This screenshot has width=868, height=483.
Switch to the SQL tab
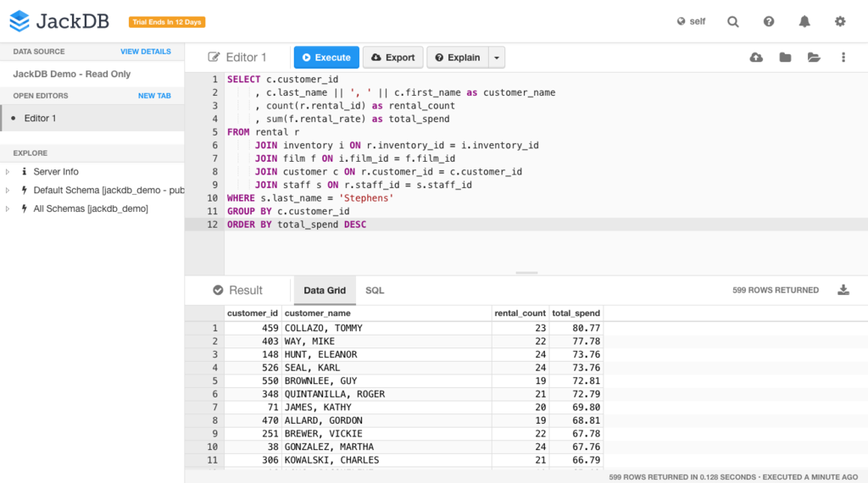click(375, 291)
